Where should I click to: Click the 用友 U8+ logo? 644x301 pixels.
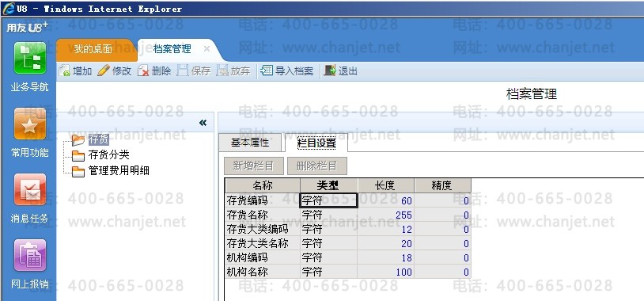tap(27, 28)
